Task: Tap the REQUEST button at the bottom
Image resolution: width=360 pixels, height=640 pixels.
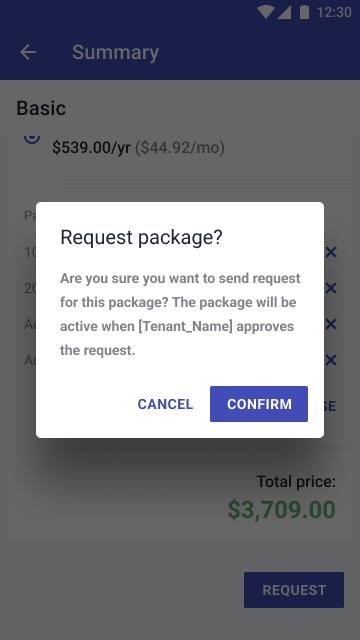Action: 294,590
